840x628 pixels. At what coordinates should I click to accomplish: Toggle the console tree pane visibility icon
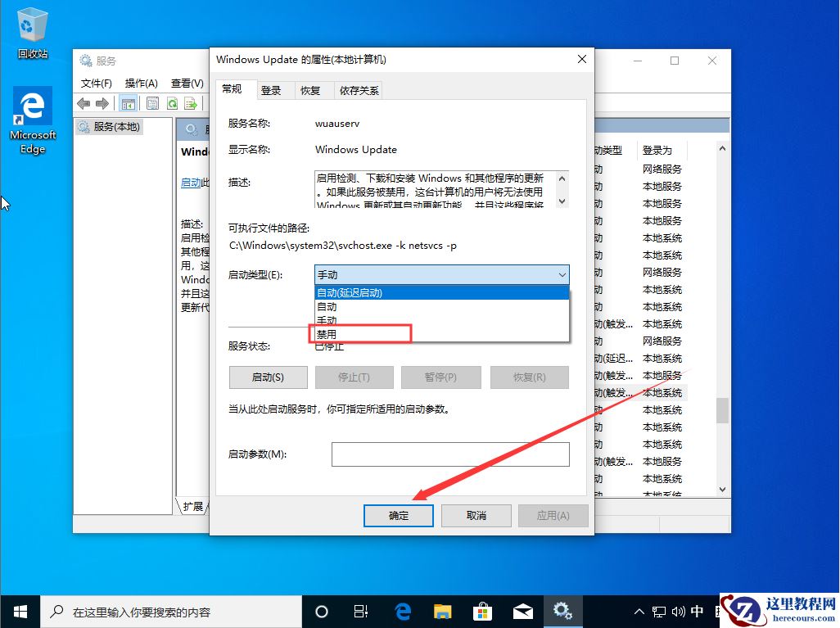(128, 102)
